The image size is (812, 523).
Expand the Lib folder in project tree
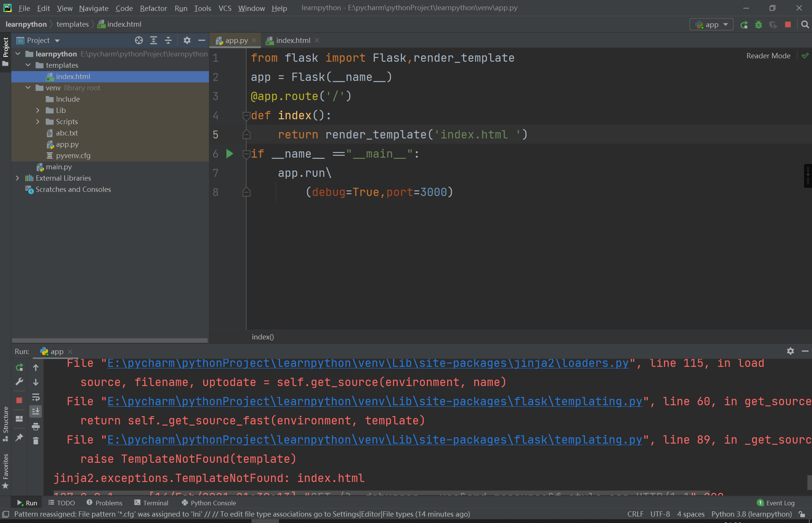tap(38, 110)
